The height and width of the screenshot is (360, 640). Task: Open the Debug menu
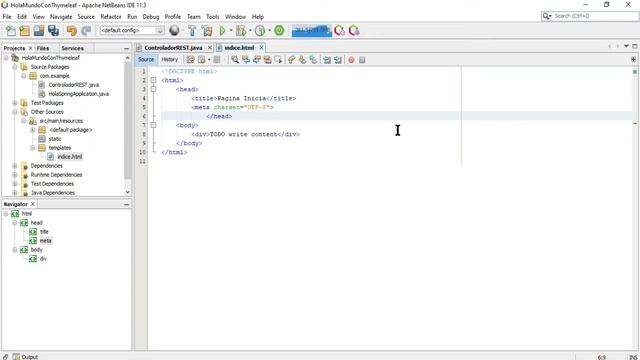click(151, 17)
